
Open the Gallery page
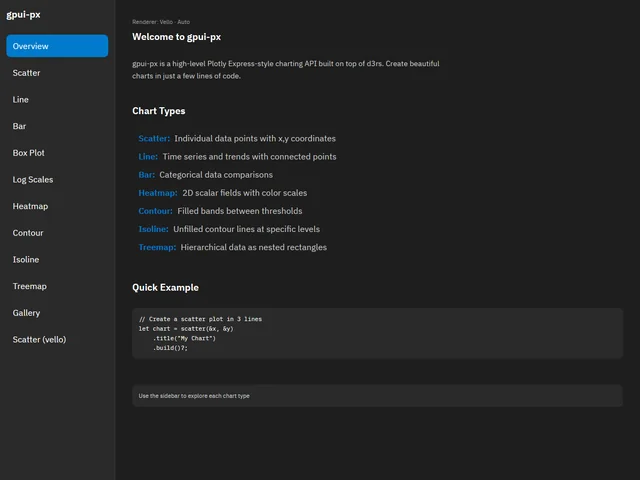(x=57, y=313)
